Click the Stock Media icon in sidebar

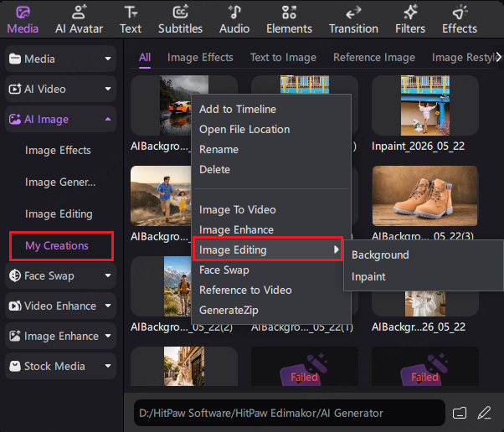click(15, 366)
